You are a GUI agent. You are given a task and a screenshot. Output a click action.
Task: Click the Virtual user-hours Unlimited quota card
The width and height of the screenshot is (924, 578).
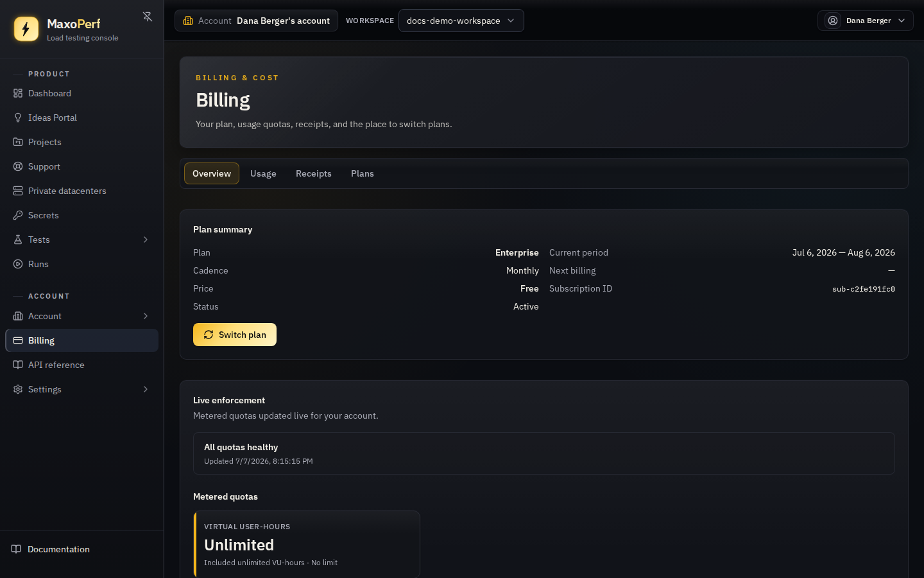tap(307, 544)
